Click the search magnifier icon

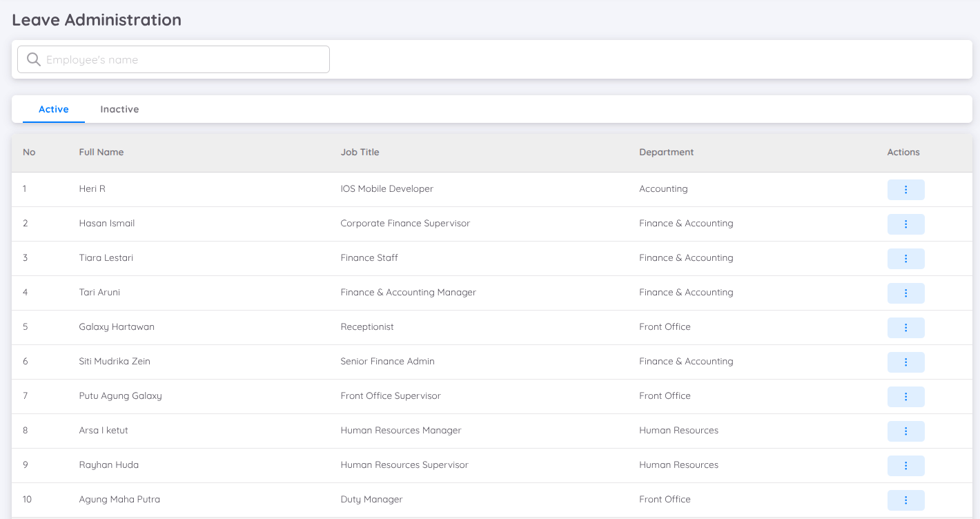[x=33, y=59]
